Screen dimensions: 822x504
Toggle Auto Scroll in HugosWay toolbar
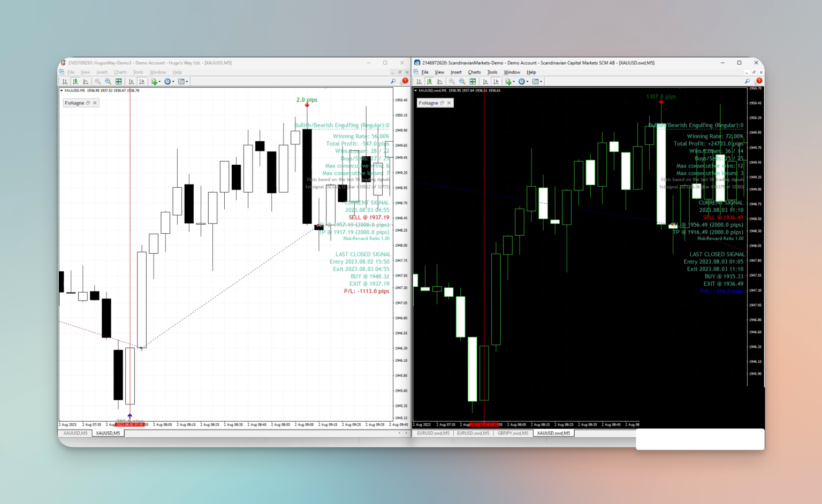(x=131, y=81)
